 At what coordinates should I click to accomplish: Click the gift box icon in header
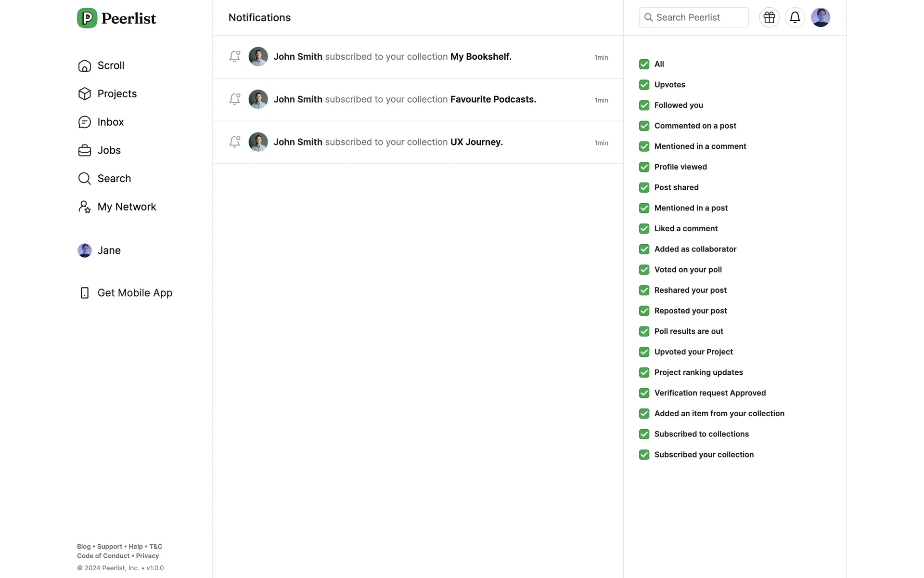point(769,17)
